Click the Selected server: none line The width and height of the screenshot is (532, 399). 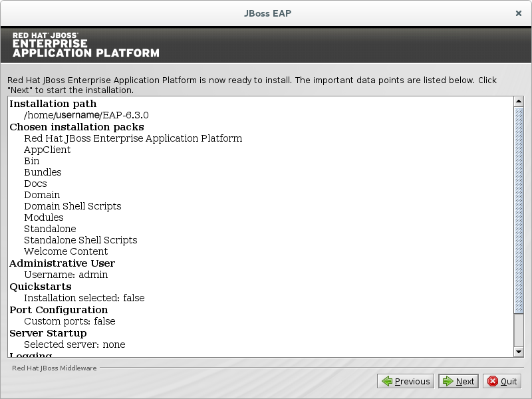(x=74, y=344)
